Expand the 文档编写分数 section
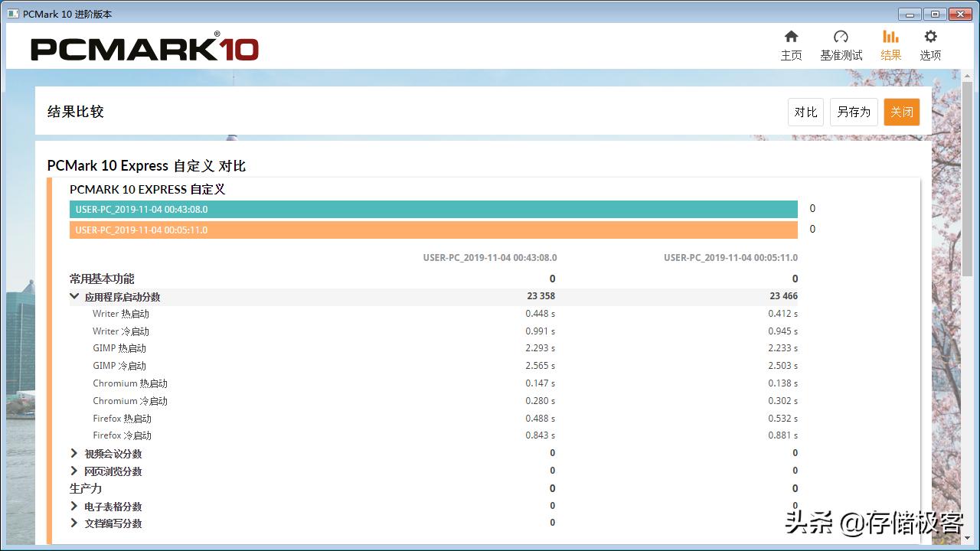This screenshot has height=551, width=980. pos(74,523)
